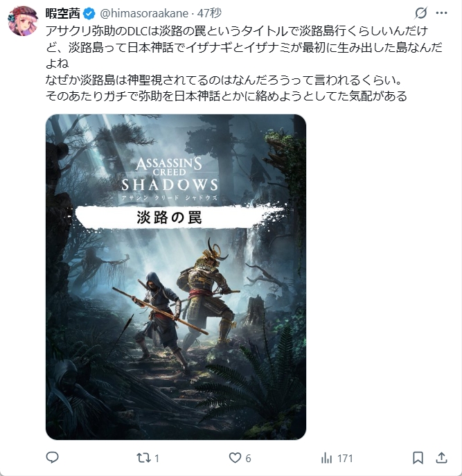
Task: Click the like count of 6
Action: click(x=248, y=458)
